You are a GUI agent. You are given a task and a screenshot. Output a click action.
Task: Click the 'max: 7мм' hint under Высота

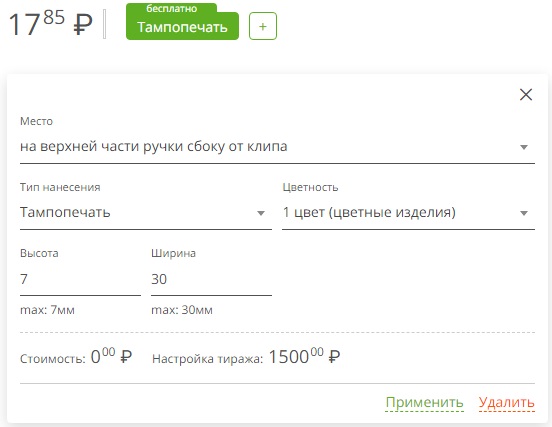point(47,310)
